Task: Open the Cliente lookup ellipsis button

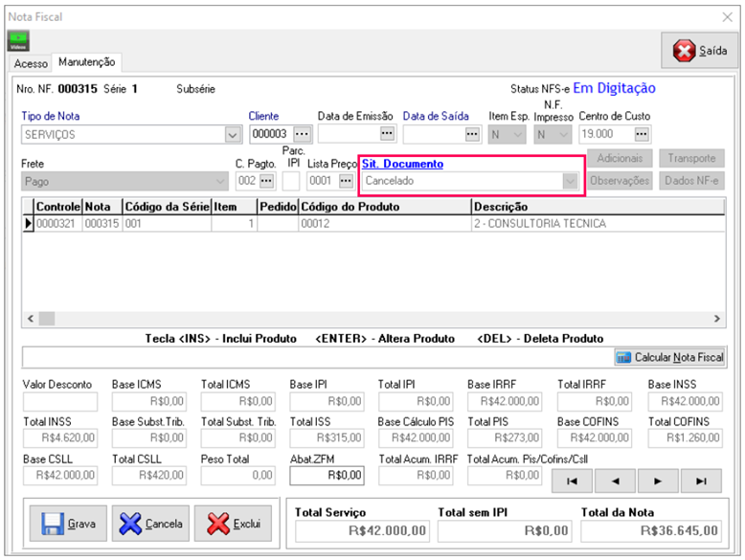Action: [303, 134]
